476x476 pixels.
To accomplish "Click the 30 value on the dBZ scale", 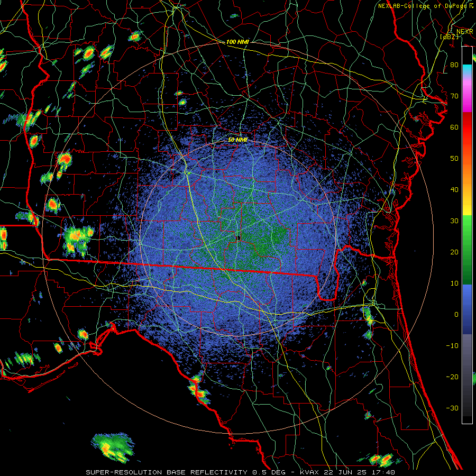I will pos(454,221).
